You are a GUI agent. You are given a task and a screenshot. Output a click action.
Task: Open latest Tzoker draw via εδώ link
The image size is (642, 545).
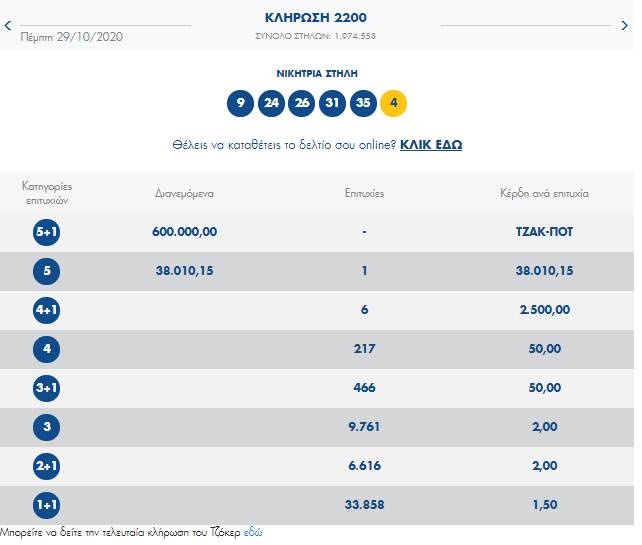coord(253,533)
